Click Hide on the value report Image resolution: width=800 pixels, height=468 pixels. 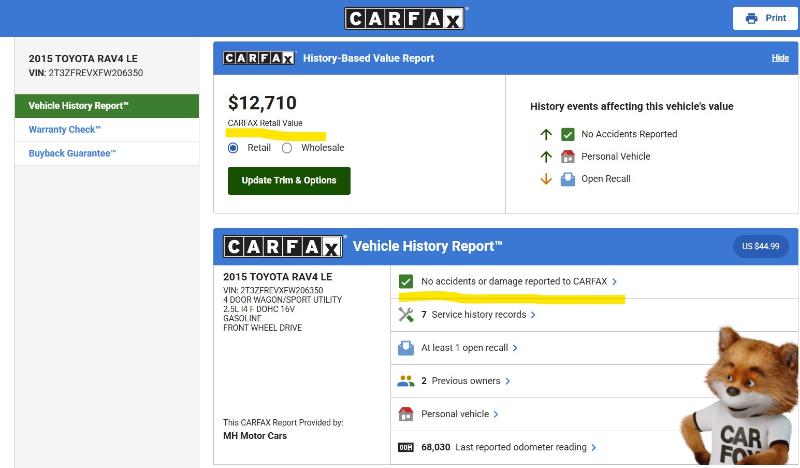780,58
